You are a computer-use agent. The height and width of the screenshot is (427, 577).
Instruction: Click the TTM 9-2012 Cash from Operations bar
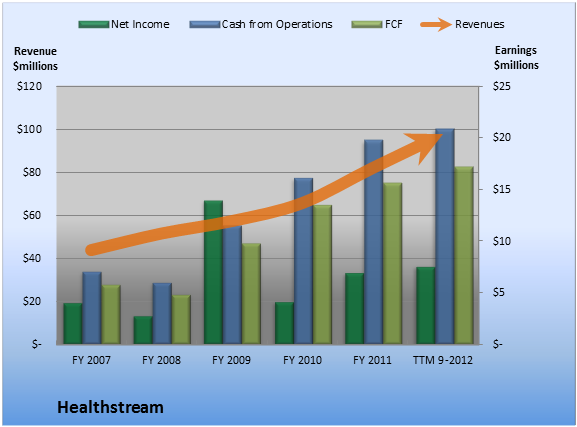coord(445,236)
